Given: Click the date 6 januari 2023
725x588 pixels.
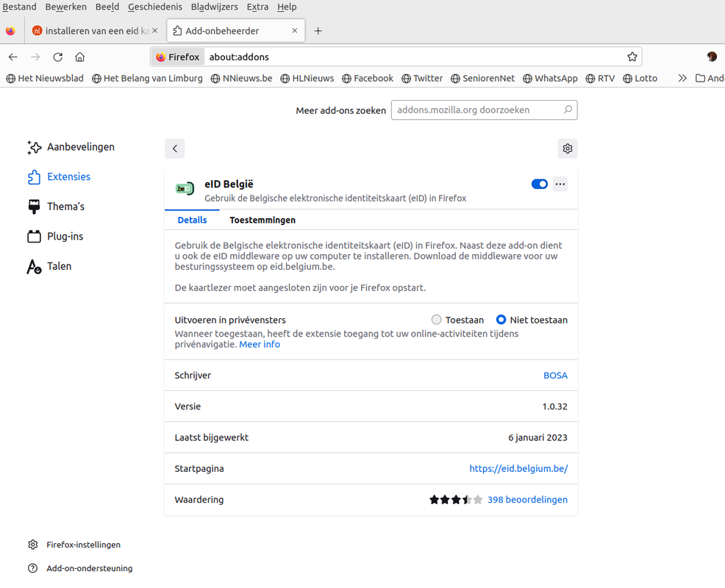Looking at the screenshot, I should coord(537,437).
